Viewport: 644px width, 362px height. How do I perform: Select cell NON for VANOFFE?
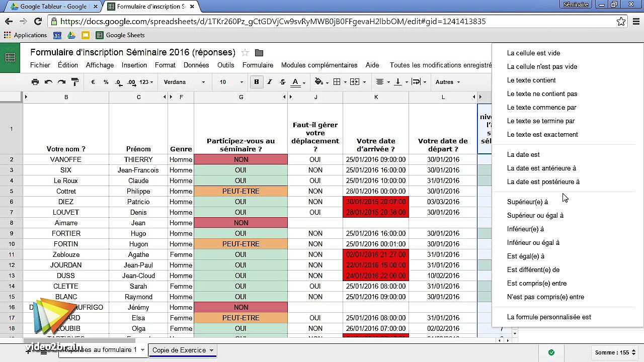[x=241, y=159]
